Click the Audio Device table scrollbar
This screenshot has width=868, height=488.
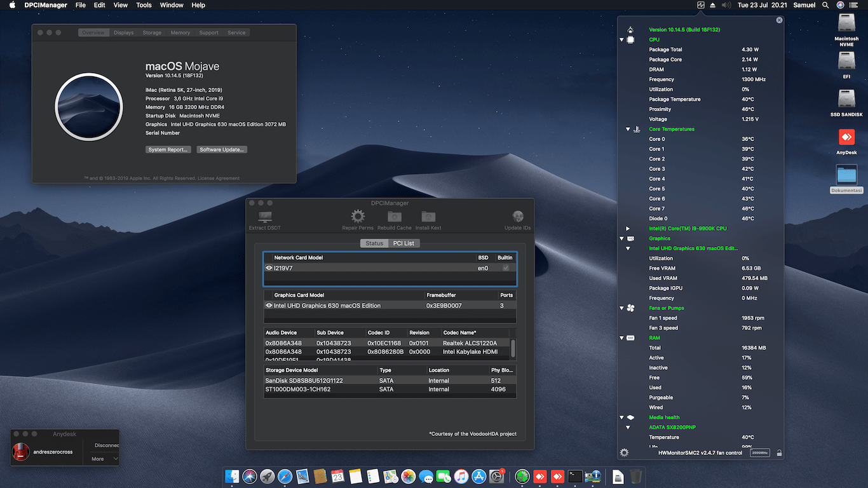pyautogui.click(x=513, y=348)
